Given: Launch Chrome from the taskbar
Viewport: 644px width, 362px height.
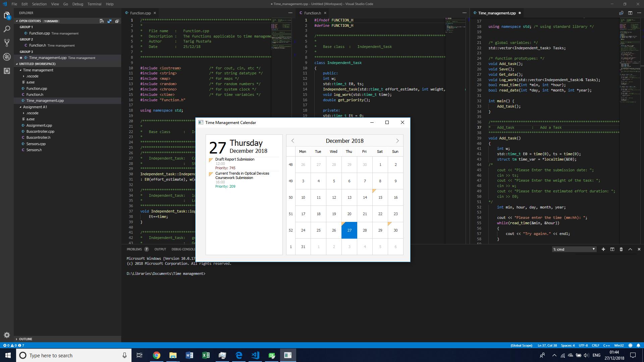Looking at the screenshot, I should coord(156,355).
